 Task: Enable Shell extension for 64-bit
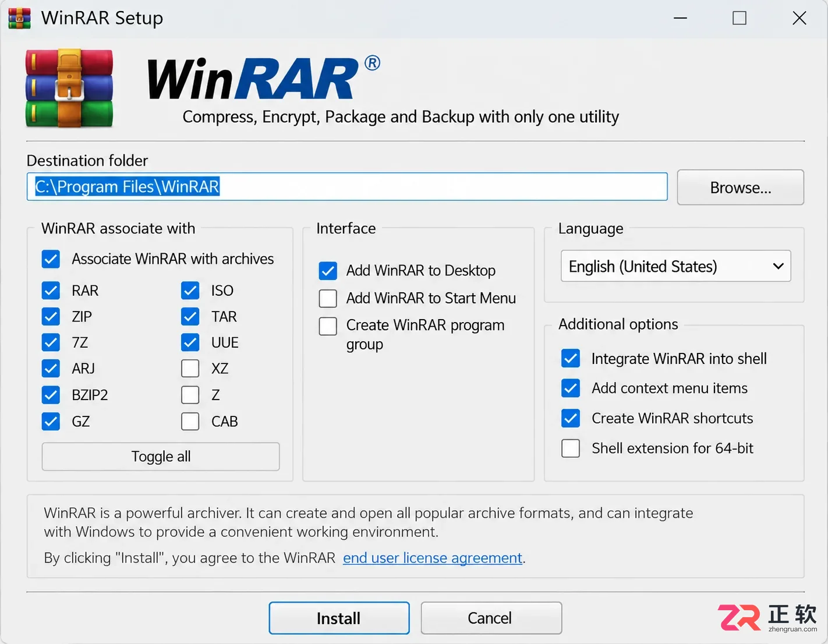tap(571, 448)
